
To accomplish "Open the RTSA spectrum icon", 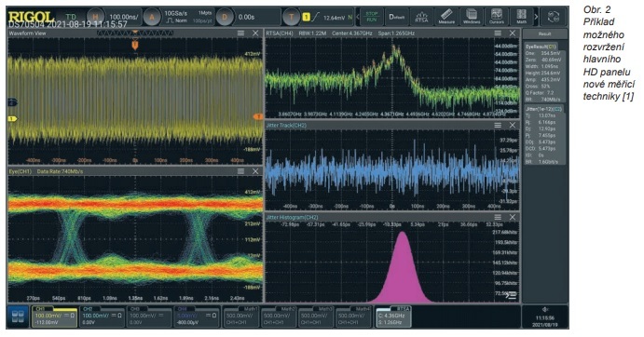I will pyautogui.click(x=421, y=17).
